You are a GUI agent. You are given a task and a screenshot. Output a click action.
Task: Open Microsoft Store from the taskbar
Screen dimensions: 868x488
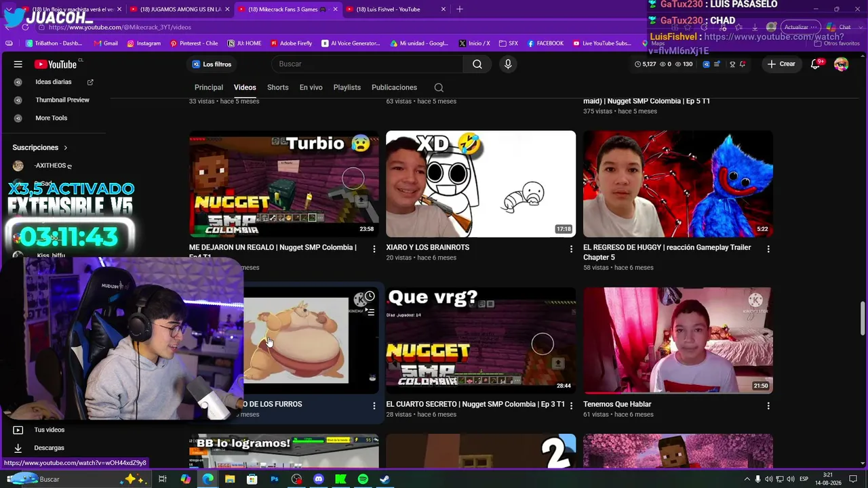point(252,479)
